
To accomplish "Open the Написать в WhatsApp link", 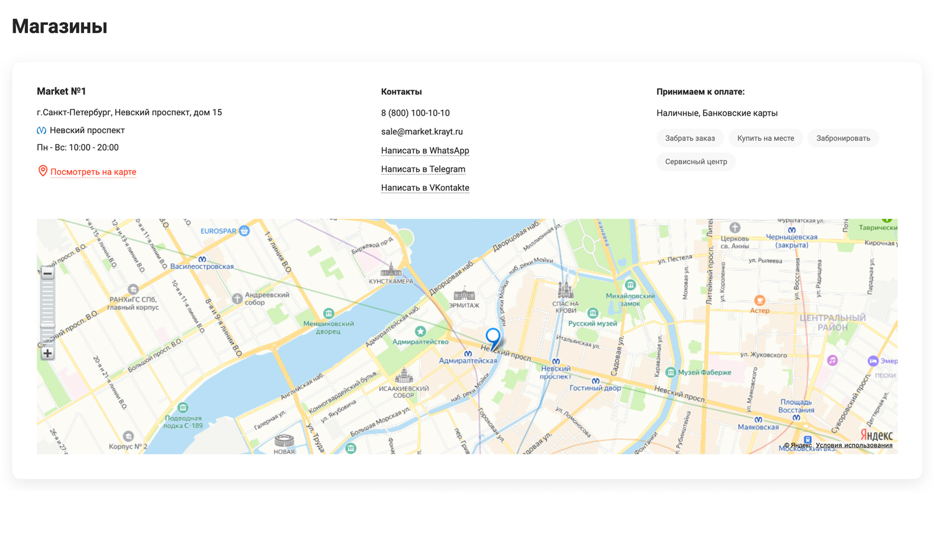I will 425,151.
